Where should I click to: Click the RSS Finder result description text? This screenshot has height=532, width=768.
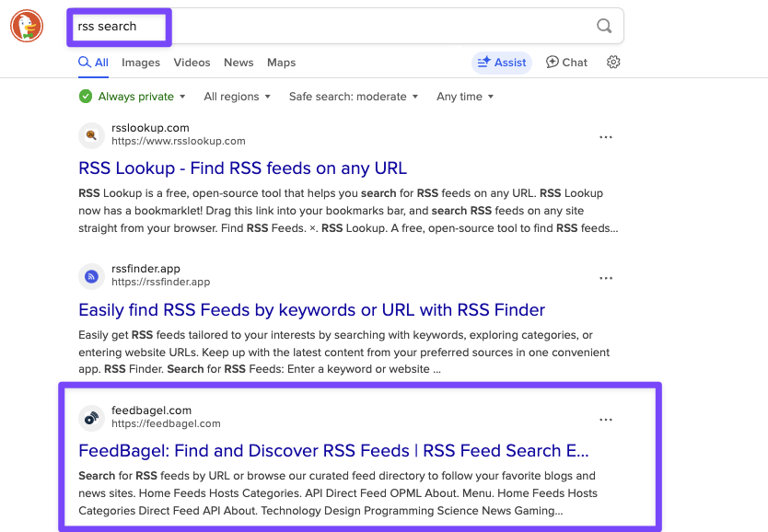click(343, 352)
